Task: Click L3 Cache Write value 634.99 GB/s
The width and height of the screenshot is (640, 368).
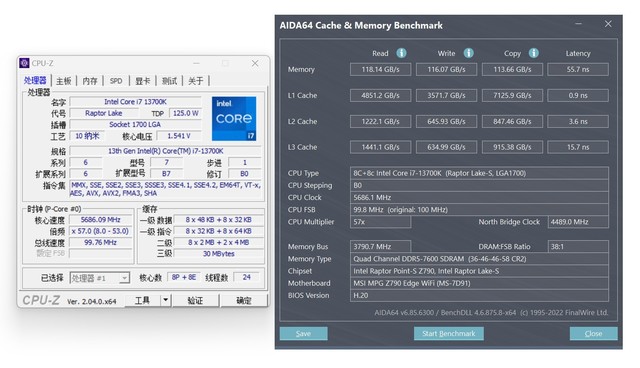Action: [446, 147]
